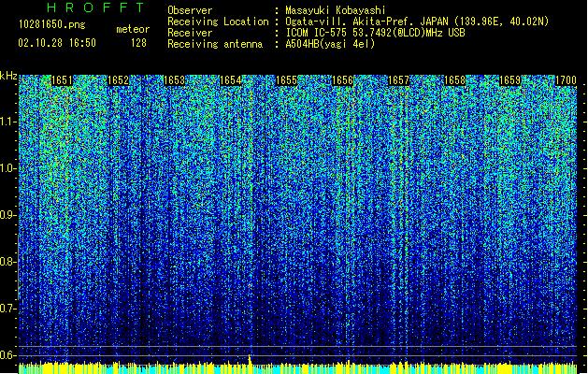Viewport: 588px width, 374px height.
Task: Click the 0.8 kHz axis tick label
Action: pyautogui.click(x=7, y=262)
